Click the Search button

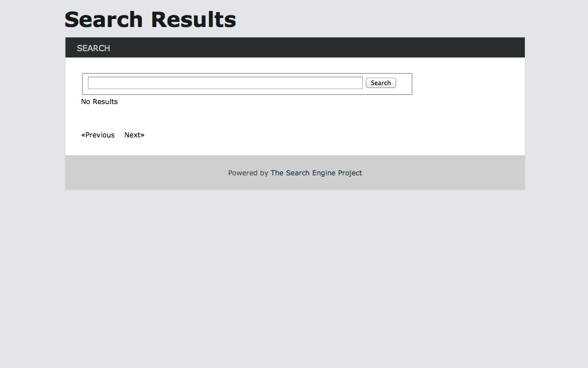[x=381, y=82]
